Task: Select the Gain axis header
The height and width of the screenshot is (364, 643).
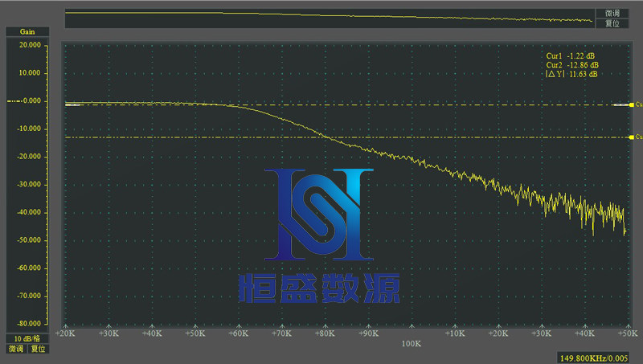Action: click(x=27, y=31)
